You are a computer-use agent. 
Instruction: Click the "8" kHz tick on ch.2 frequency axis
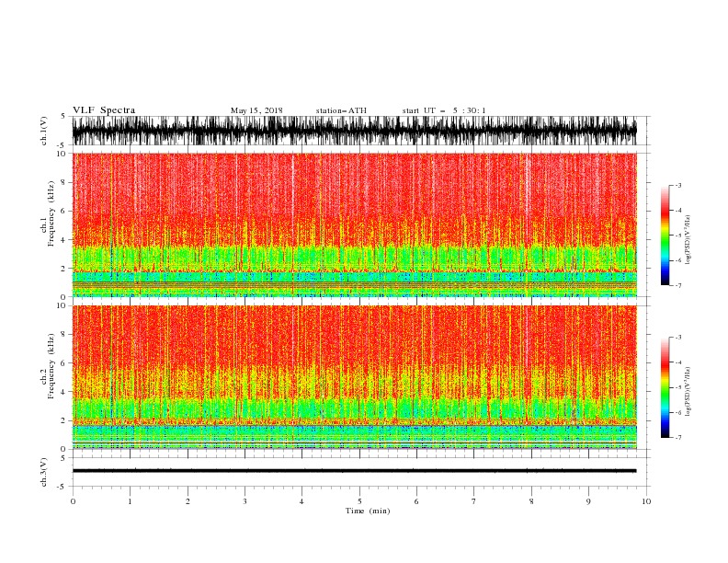[x=63, y=335]
